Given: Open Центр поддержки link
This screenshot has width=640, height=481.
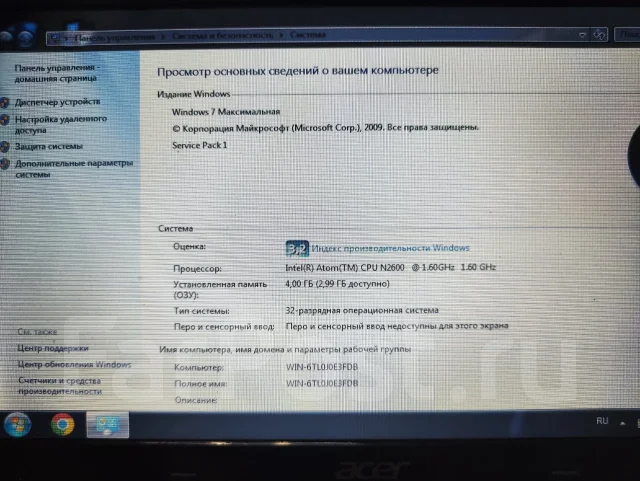Looking at the screenshot, I should 53,348.
